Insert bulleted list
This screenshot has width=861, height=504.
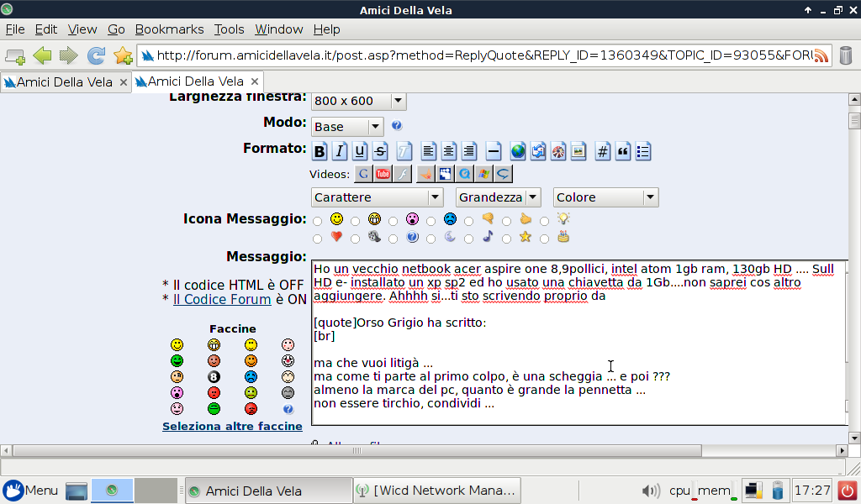[643, 151]
